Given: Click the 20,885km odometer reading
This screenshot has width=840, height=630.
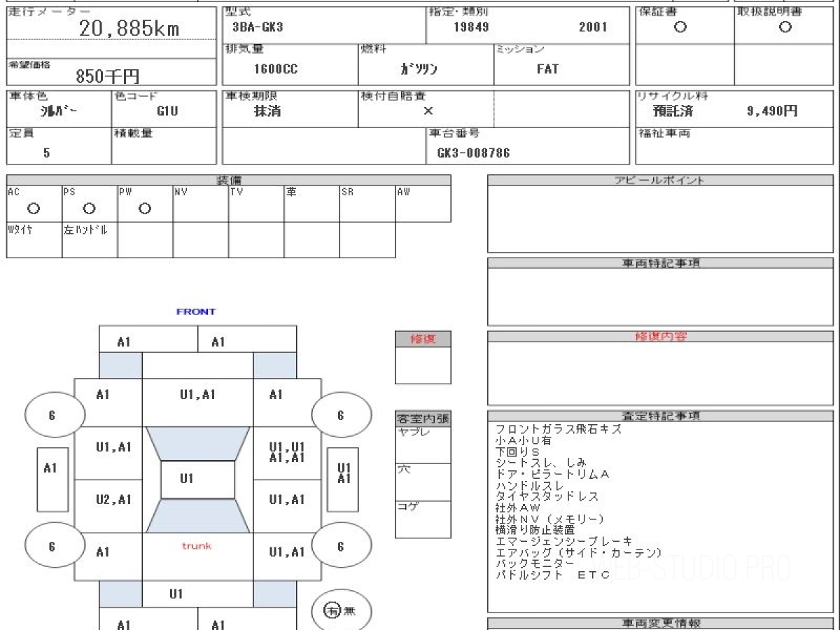Looking at the screenshot, I should (129, 29).
